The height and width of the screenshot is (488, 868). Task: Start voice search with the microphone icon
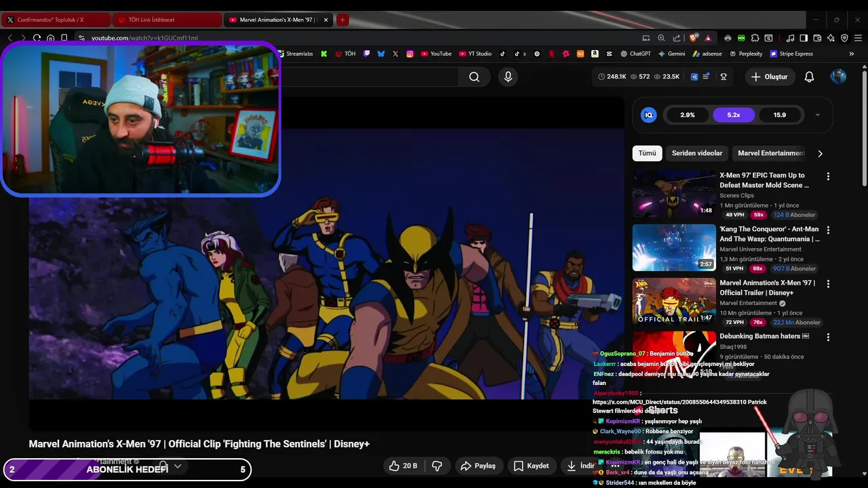[508, 77]
